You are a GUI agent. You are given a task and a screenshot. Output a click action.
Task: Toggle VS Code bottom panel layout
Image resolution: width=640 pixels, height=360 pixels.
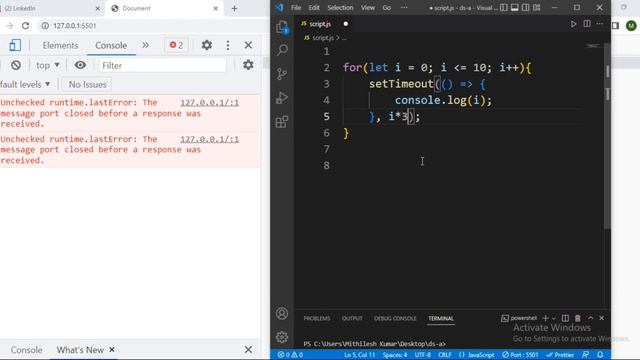[x=515, y=8]
